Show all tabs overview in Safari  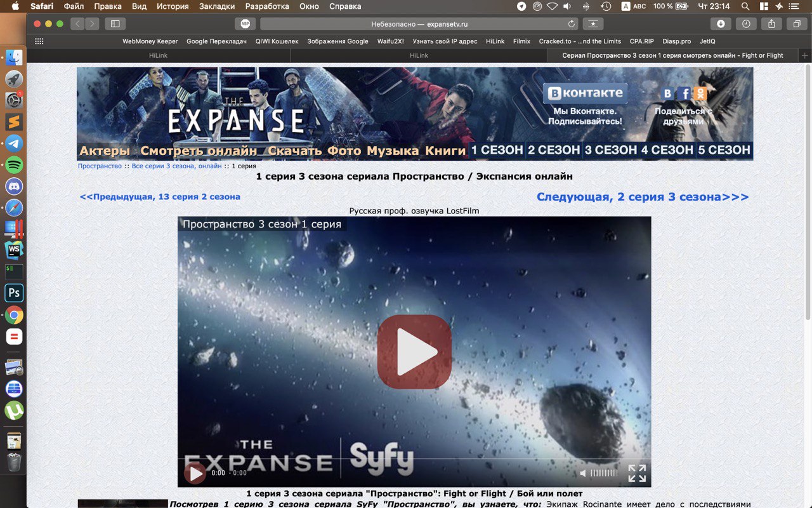pyautogui.click(x=796, y=23)
